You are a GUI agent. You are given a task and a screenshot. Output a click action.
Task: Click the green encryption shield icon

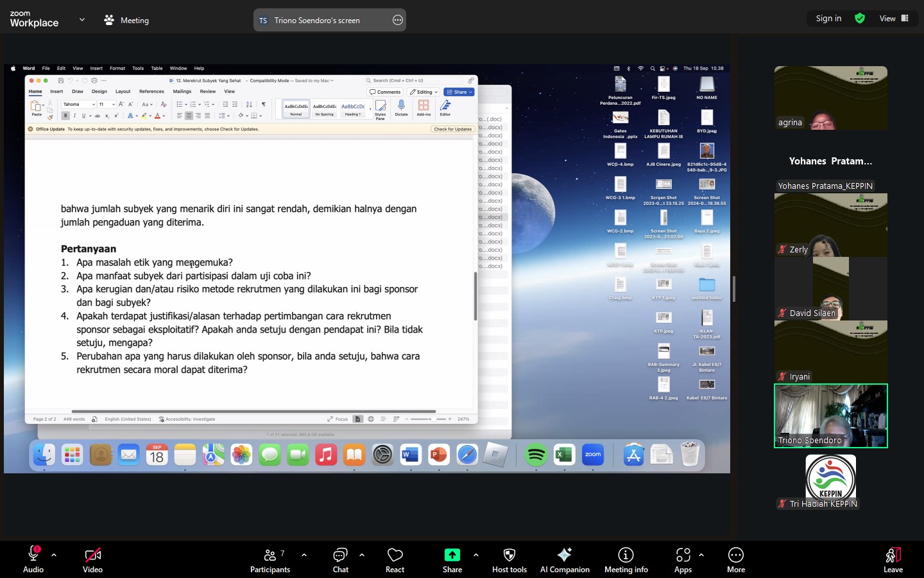click(x=860, y=19)
